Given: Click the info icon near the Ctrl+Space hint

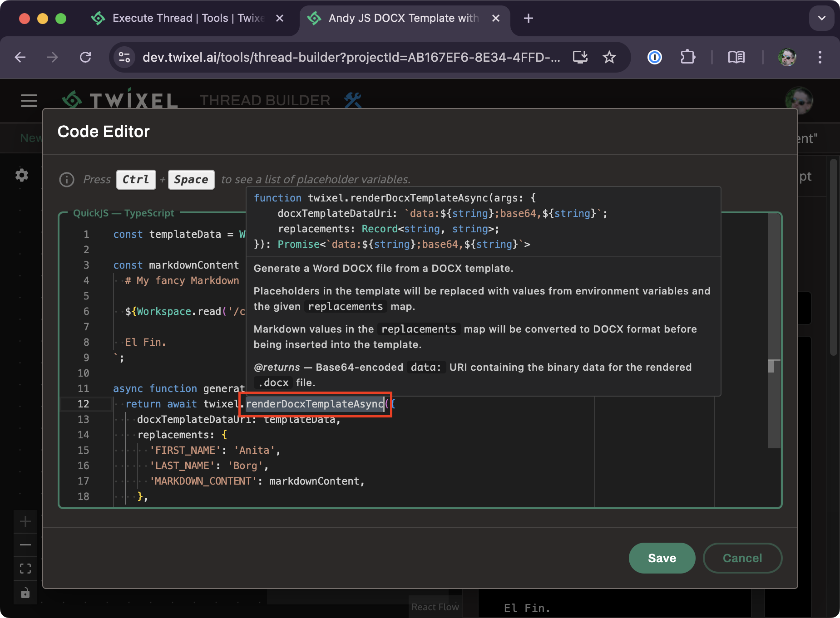Looking at the screenshot, I should click(66, 180).
